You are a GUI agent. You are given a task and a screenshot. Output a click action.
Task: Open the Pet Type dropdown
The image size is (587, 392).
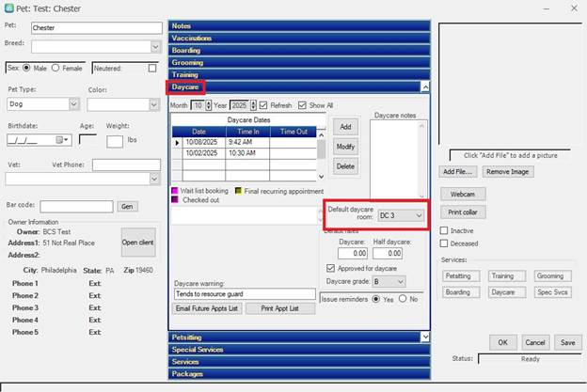[73, 104]
